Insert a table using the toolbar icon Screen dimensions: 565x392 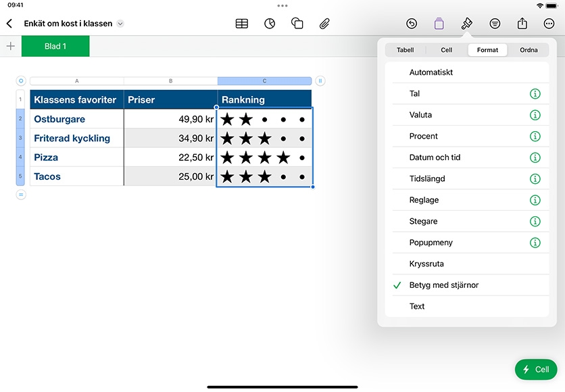coord(242,24)
